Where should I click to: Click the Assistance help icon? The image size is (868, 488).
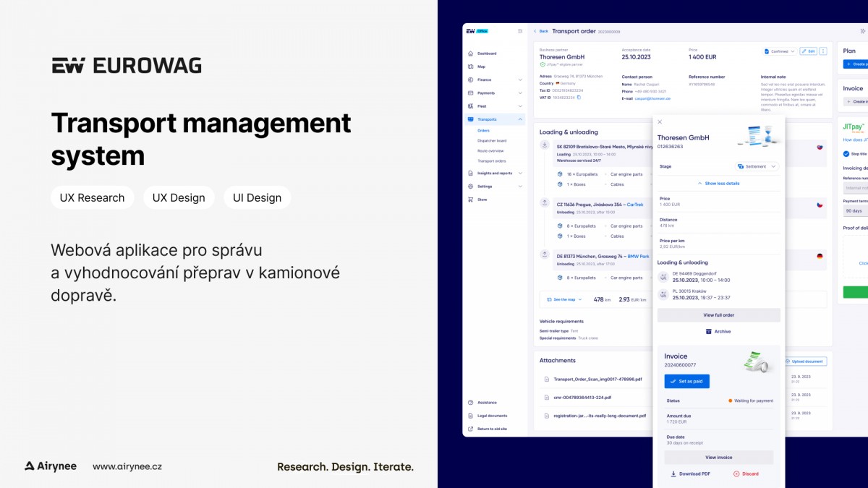tap(471, 403)
